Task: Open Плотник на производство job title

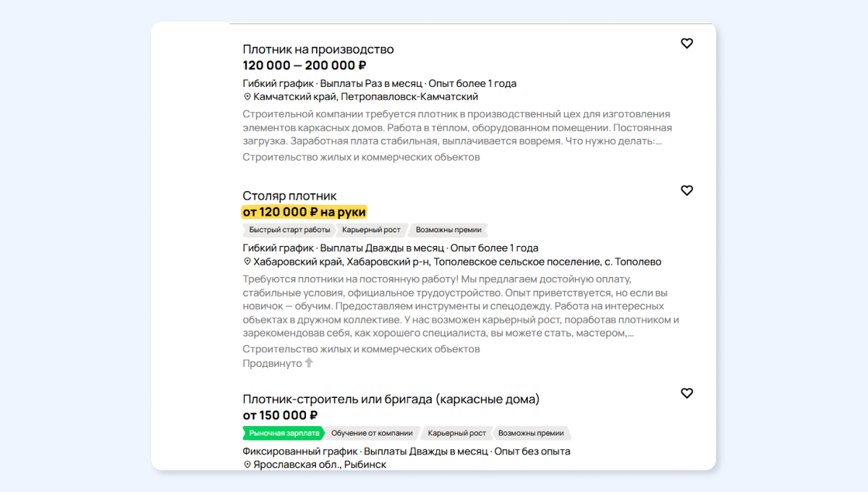Action: tap(318, 49)
